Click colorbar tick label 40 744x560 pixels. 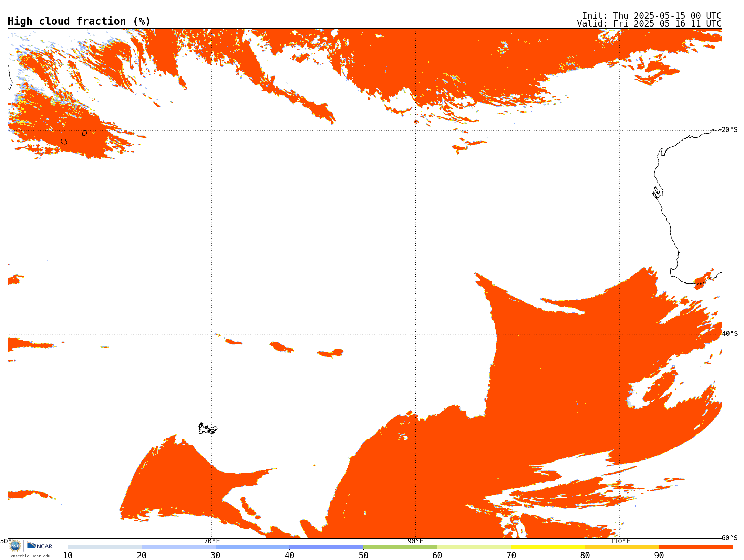click(x=289, y=556)
